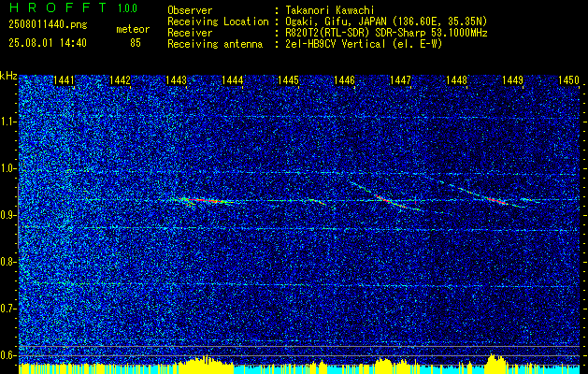Click observer name Takanori Kawachi
This screenshot has height=374, width=588.
click(x=330, y=10)
